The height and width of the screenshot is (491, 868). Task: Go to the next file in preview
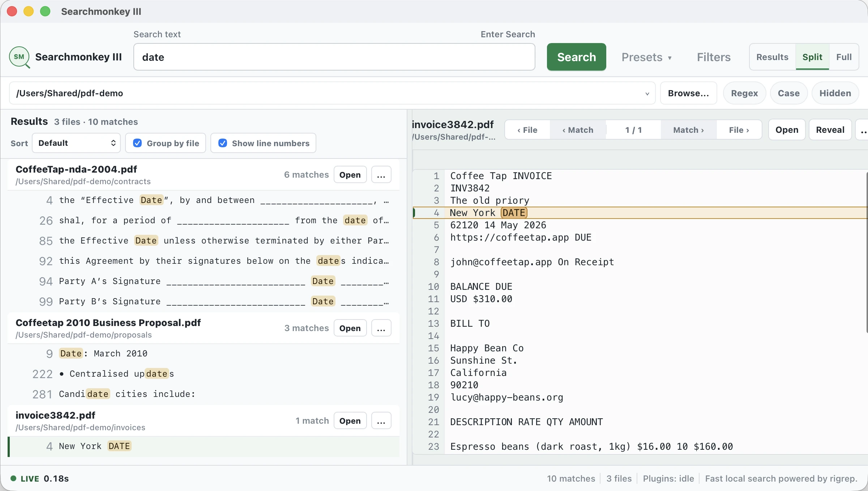tap(739, 130)
